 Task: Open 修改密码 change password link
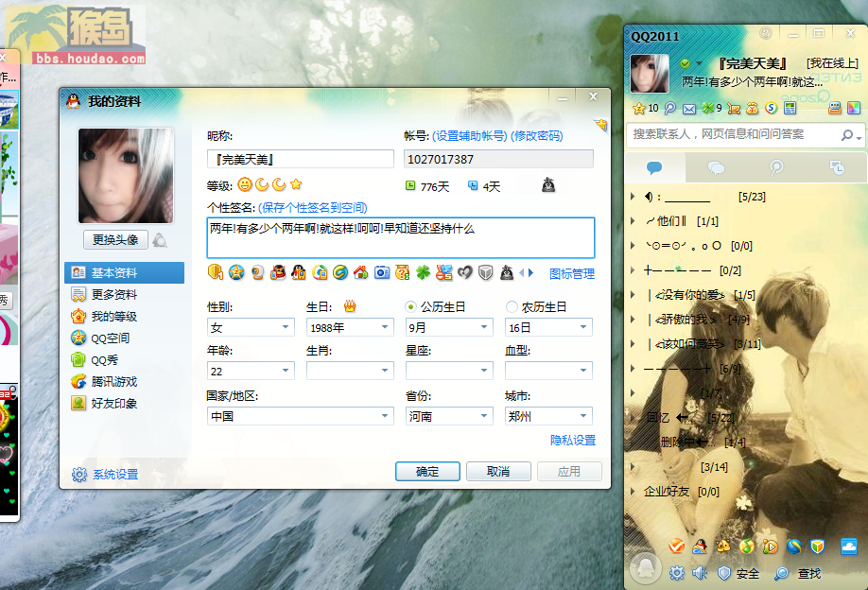536,136
